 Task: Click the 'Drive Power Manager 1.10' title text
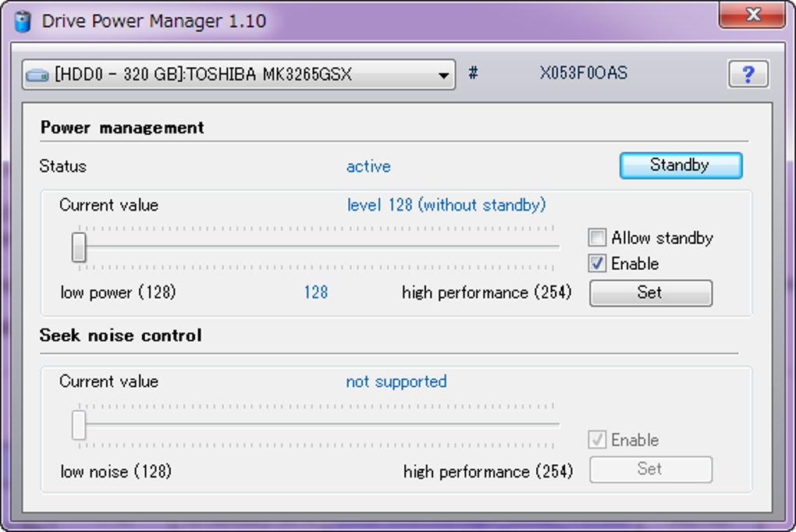154,21
